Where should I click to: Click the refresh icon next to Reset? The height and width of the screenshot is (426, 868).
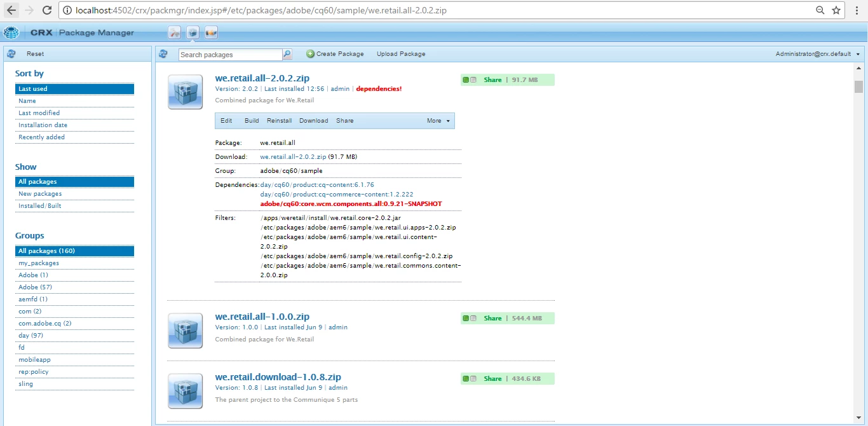tap(11, 54)
